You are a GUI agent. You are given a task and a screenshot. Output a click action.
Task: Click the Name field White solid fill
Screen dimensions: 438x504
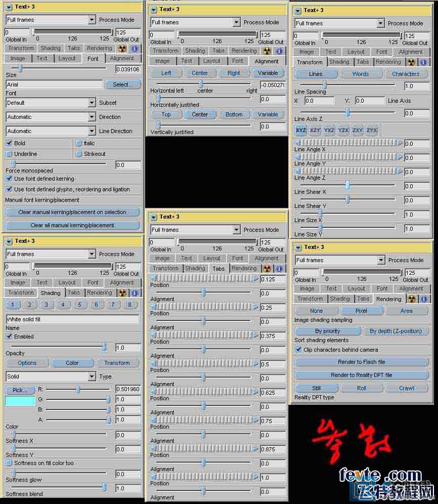[73, 319]
